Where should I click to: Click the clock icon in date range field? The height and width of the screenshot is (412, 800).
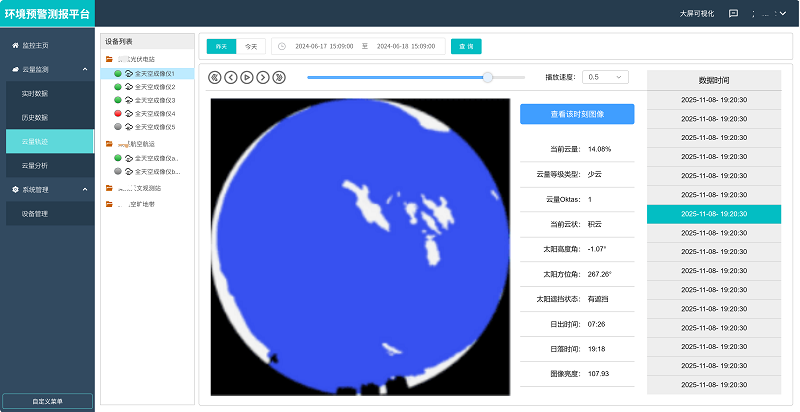[x=282, y=46]
